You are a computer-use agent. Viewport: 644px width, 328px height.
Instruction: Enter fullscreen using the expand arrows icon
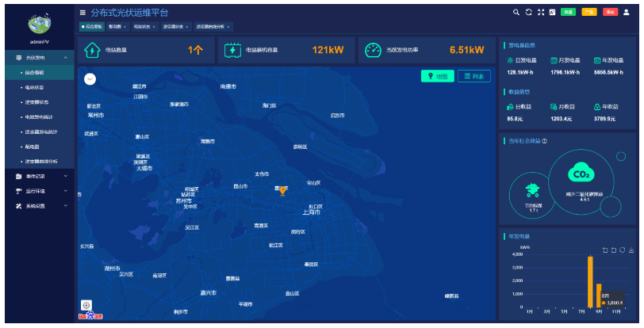540,12
